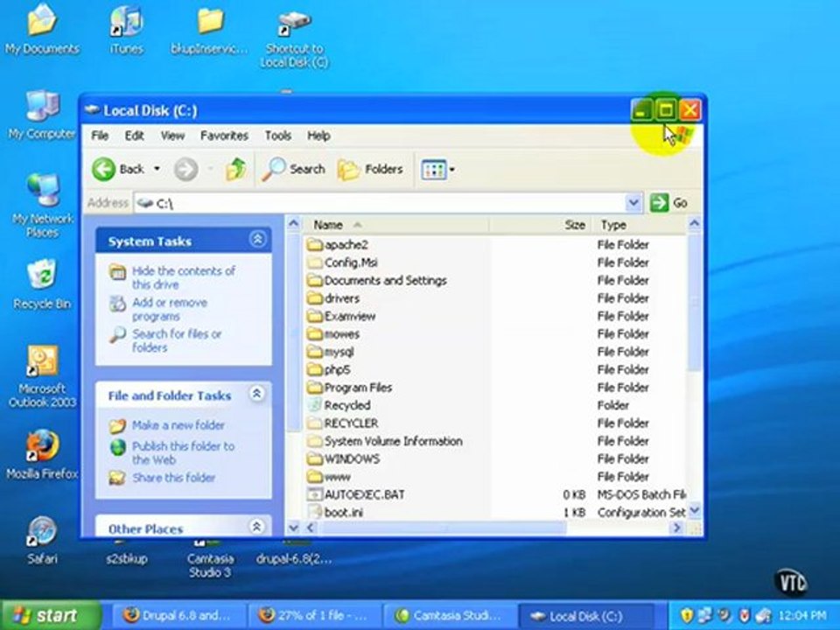This screenshot has height=630, width=840.
Task: Select the drivers folder
Action: click(x=333, y=298)
